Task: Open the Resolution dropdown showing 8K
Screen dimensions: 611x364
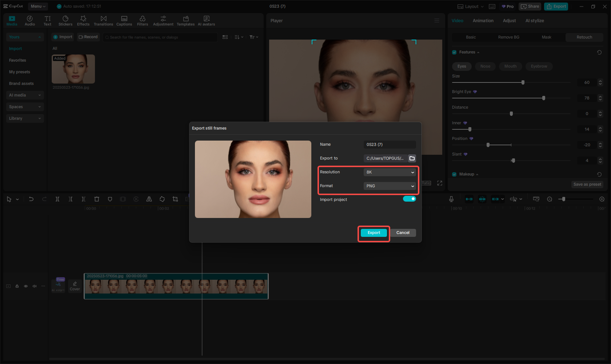Action: tap(390, 172)
